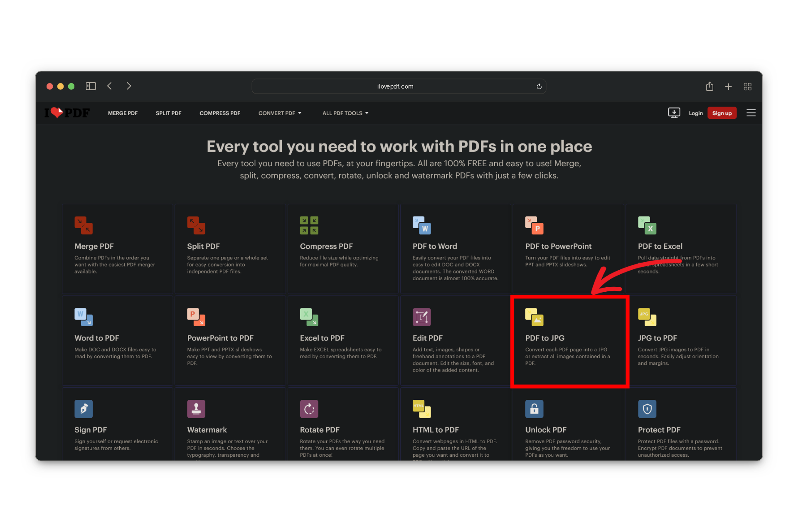This screenshot has height=532, width=798.
Task: Click the Edit PDF purple icon
Action: 421,317
